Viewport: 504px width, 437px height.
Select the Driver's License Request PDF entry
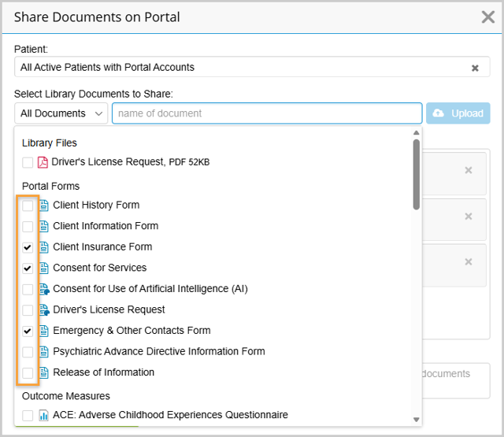[x=130, y=162]
